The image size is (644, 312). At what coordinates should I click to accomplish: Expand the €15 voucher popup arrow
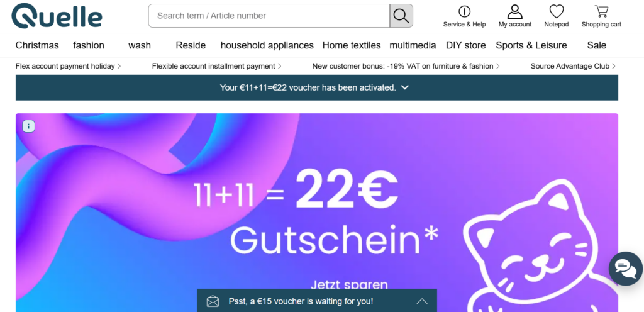[x=422, y=301]
